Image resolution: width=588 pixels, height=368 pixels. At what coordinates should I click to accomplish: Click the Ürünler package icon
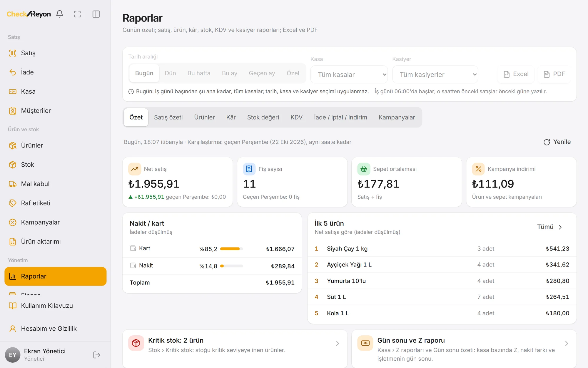pos(13,145)
